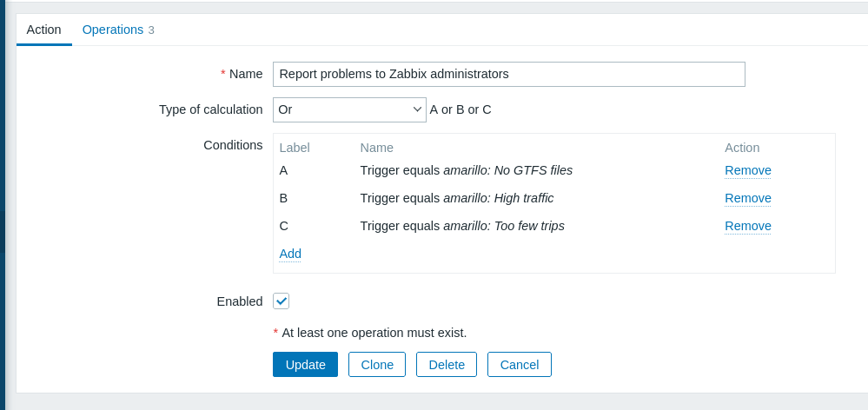Image resolution: width=868 pixels, height=410 pixels.
Task: Click the Enabled field label
Action: (239, 301)
